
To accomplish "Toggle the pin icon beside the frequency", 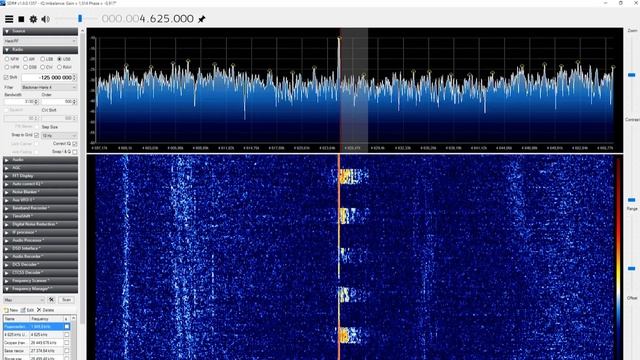I will click(202, 19).
